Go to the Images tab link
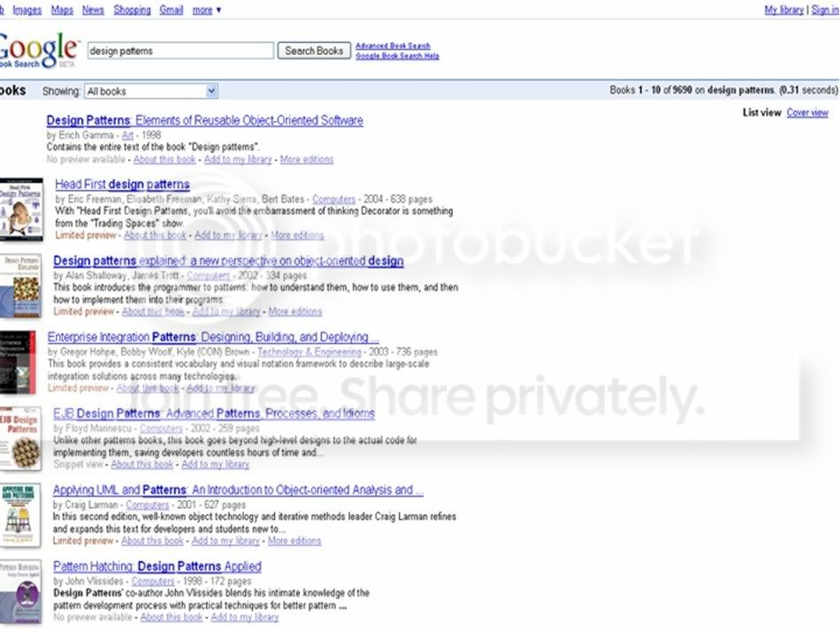This screenshot has height=630, width=840. click(x=27, y=10)
